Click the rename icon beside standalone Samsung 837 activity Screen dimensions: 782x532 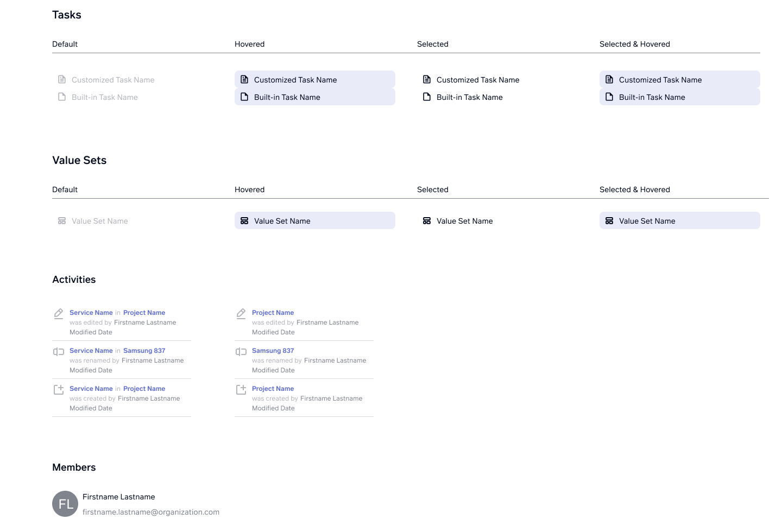(x=241, y=352)
